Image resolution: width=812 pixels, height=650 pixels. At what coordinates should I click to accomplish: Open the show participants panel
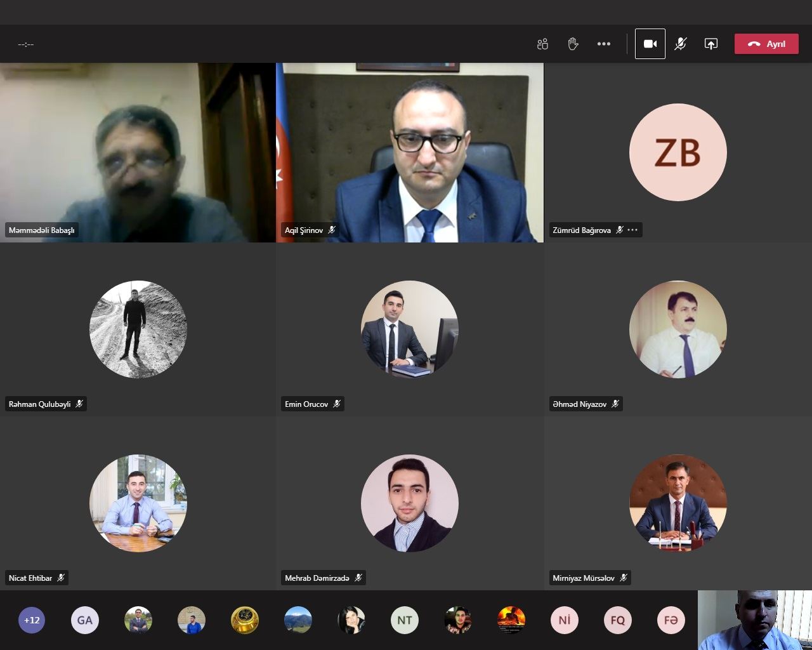[542, 44]
